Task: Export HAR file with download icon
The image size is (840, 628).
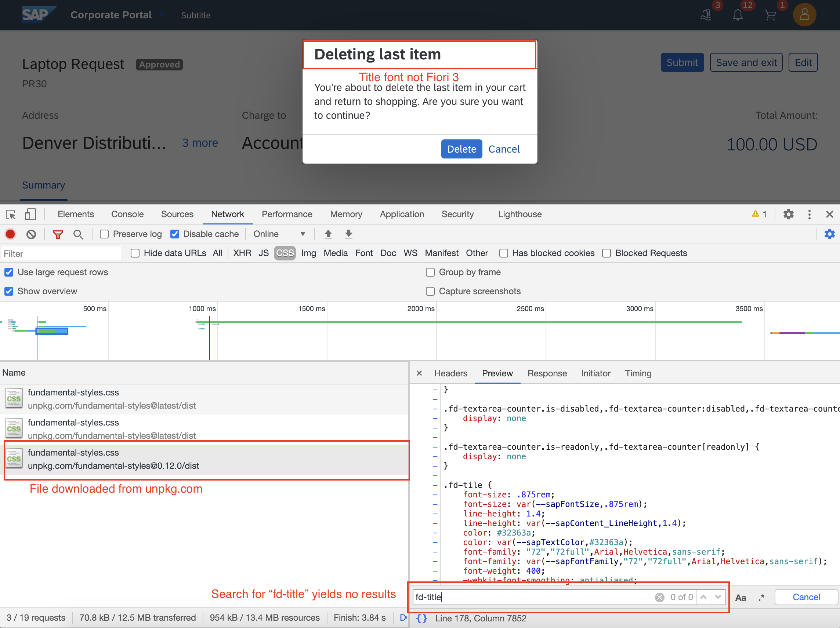Action: coord(348,234)
